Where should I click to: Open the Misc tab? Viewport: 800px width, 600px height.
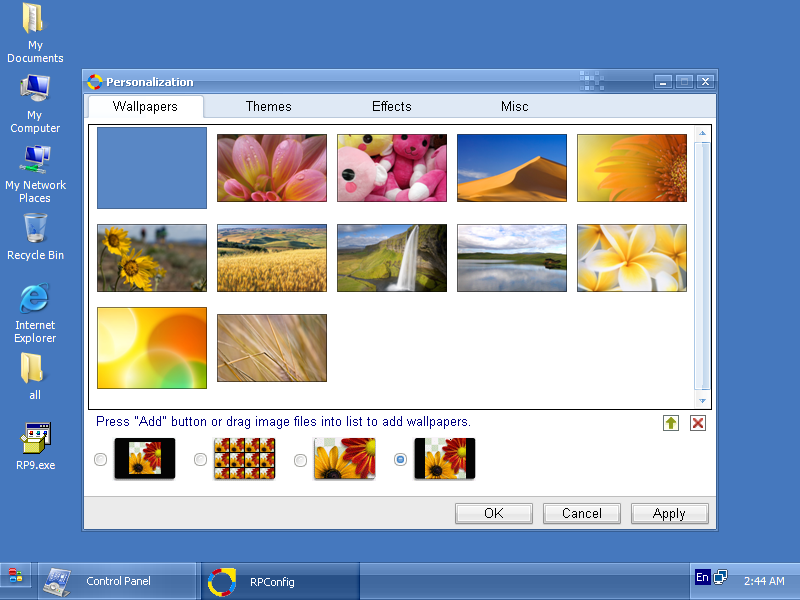click(514, 107)
